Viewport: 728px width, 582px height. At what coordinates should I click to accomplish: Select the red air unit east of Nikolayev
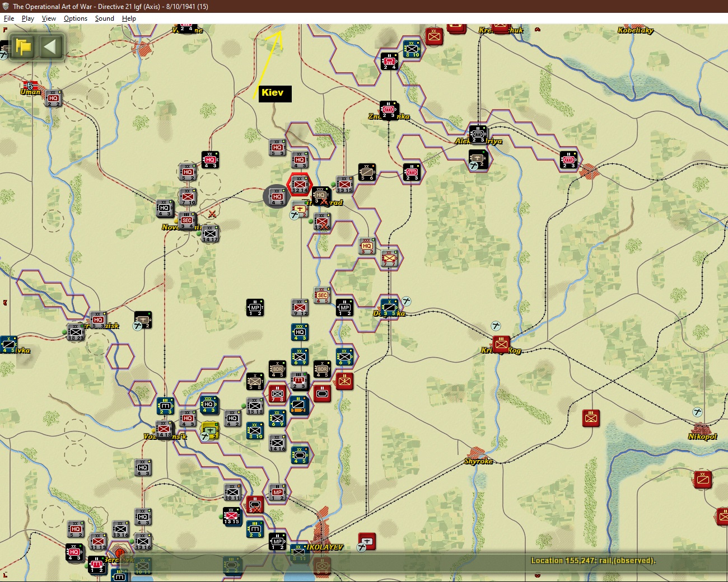pyautogui.click(x=367, y=542)
